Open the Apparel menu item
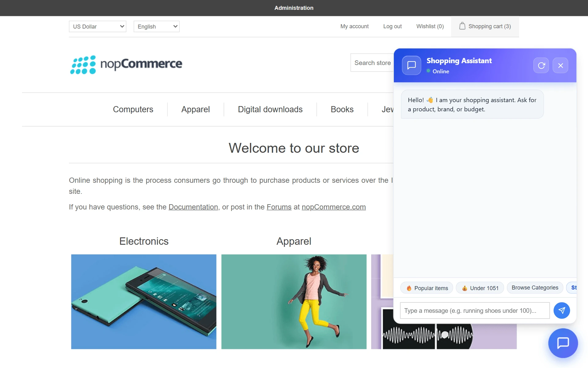This screenshot has height=368, width=588. click(x=195, y=109)
